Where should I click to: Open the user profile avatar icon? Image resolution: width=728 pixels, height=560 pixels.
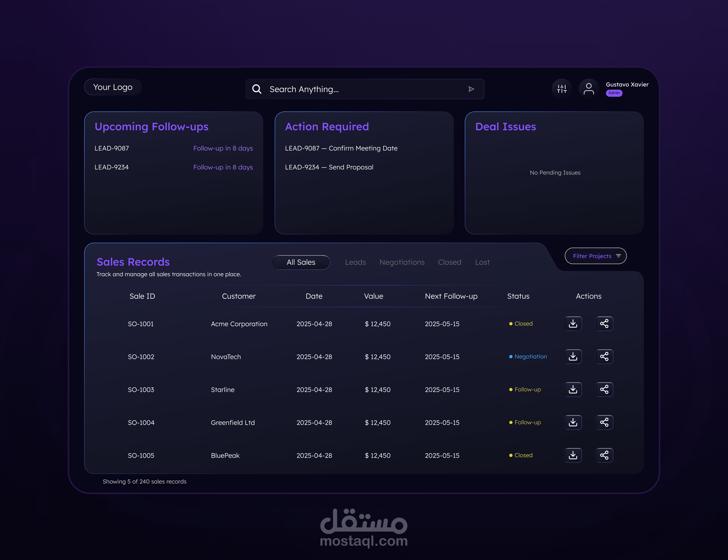tap(589, 89)
